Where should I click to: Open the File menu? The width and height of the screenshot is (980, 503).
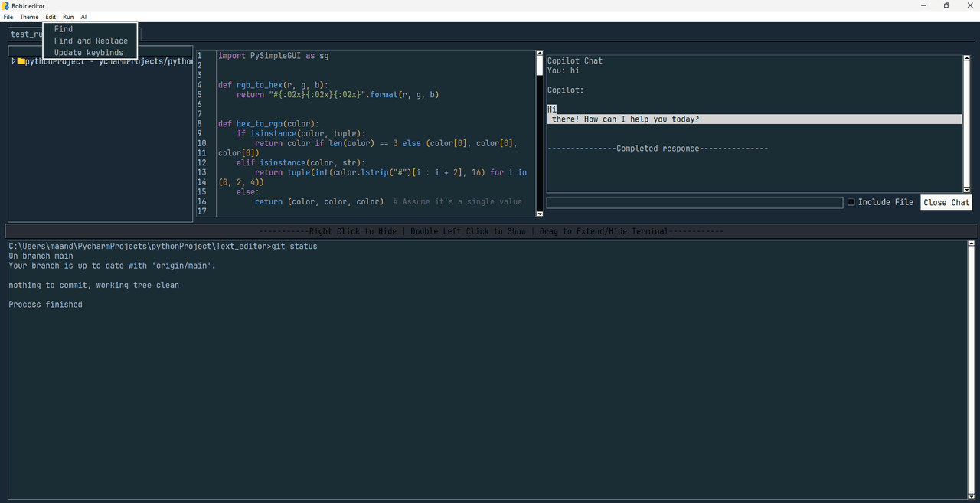click(8, 17)
